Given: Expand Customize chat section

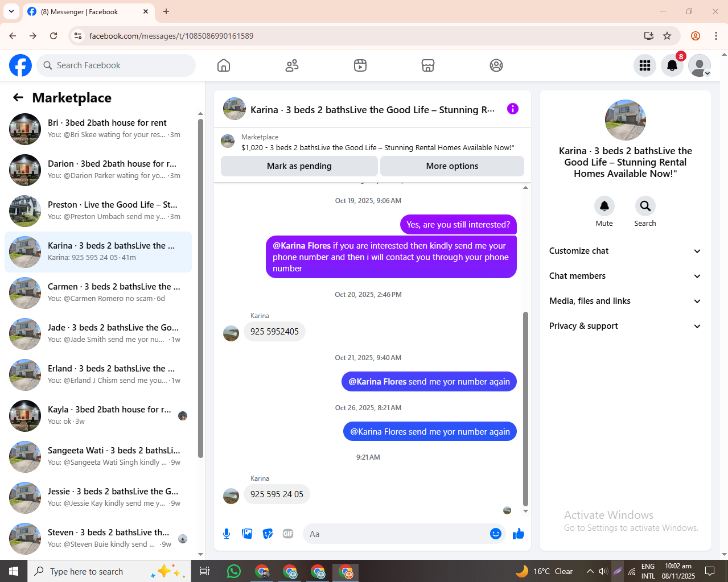Looking at the screenshot, I should point(625,251).
